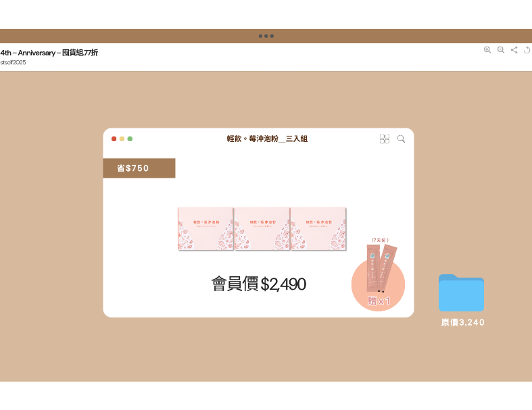Open the blue folder icon
Screen dimensions: 532x410
pos(461,293)
